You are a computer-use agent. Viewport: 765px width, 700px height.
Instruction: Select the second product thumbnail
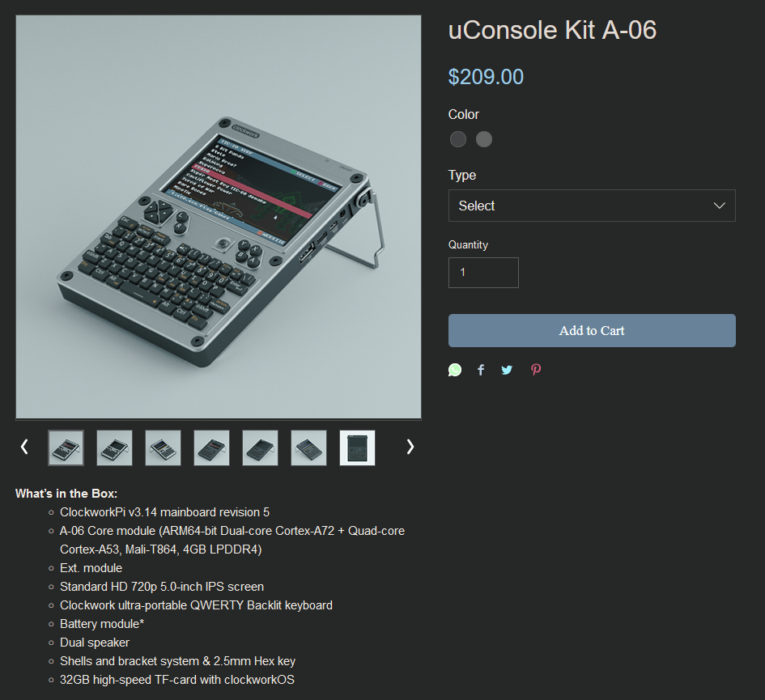pos(115,448)
